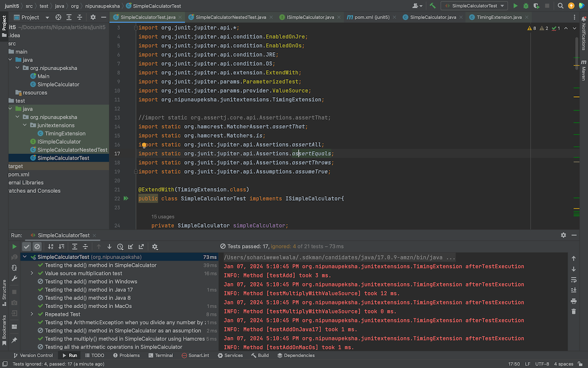Click the Export Test Results icon
Viewport: 588px width, 368px height.
(141, 247)
